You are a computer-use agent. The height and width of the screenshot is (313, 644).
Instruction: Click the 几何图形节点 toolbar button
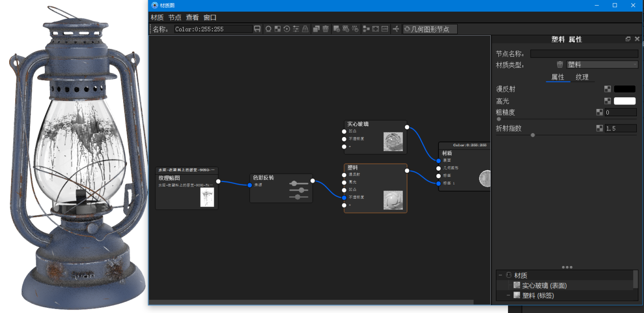430,29
